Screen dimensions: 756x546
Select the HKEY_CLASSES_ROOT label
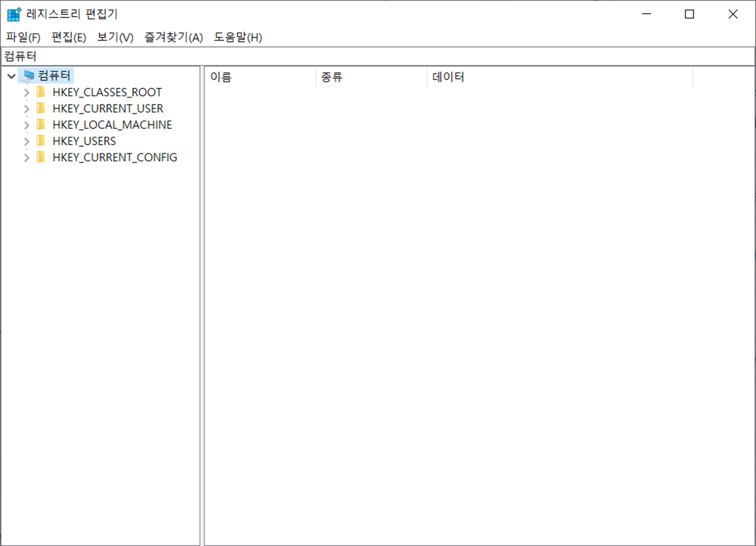pyautogui.click(x=108, y=92)
